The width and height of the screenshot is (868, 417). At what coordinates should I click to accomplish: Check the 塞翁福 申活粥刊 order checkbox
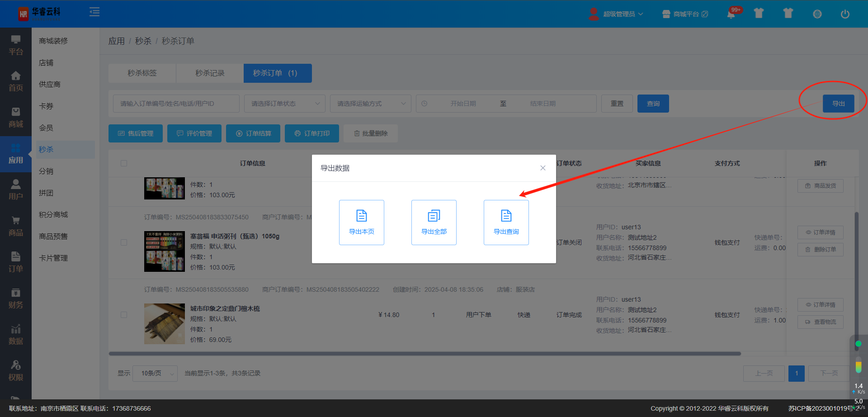(124, 242)
